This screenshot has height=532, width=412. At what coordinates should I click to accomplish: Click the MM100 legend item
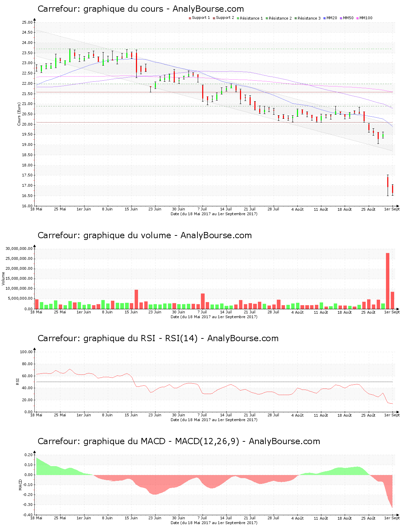point(365,18)
